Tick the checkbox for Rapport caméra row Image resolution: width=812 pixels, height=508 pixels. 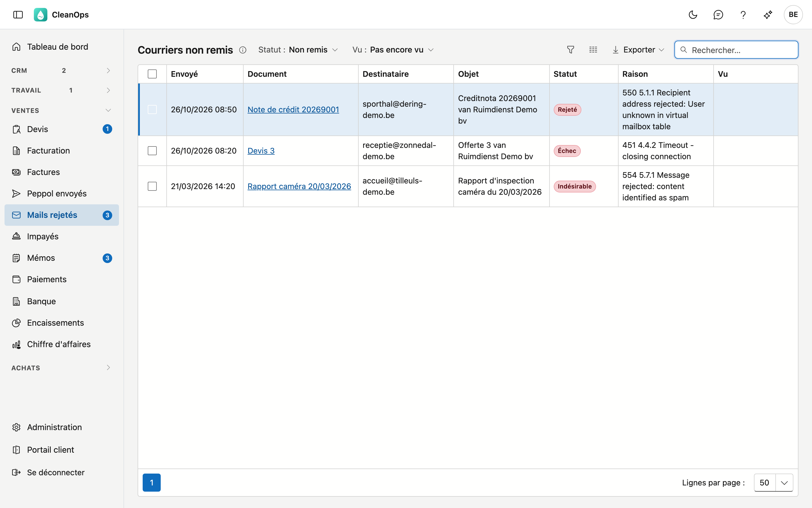point(152,187)
